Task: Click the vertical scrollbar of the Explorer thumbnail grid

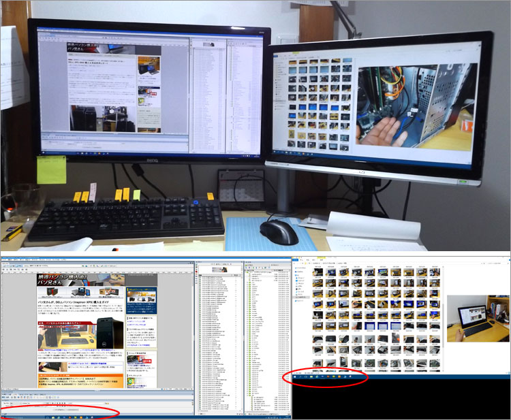Action: [443, 313]
